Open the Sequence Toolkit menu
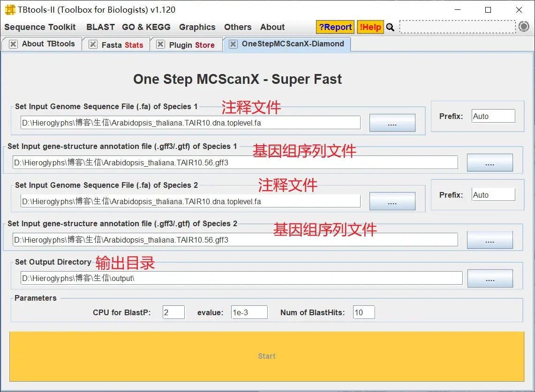Screen dimensions: 535x392 pyautogui.click(x=40, y=27)
